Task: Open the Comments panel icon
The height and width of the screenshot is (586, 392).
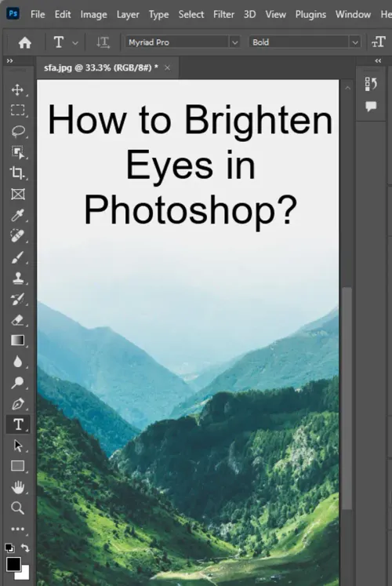Action: click(x=371, y=107)
